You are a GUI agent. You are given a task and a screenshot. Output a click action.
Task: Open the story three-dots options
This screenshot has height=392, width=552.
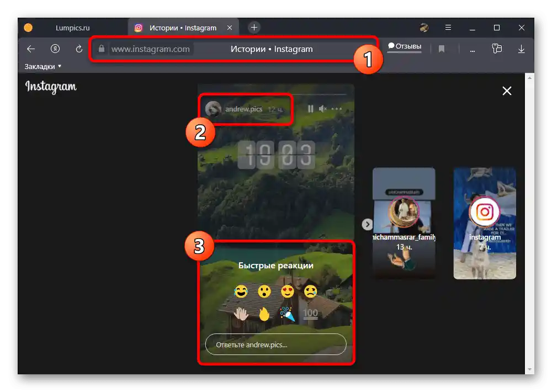pos(337,109)
